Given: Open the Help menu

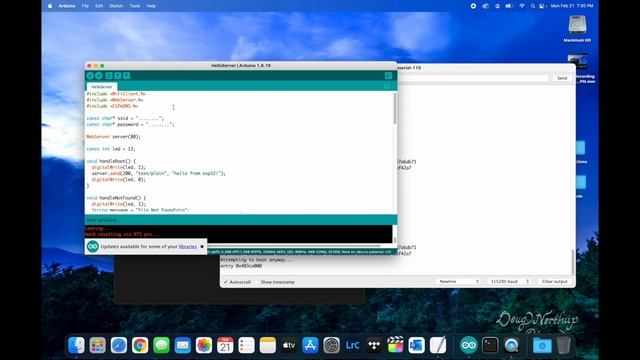Looking at the screenshot, I should point(151,6).
